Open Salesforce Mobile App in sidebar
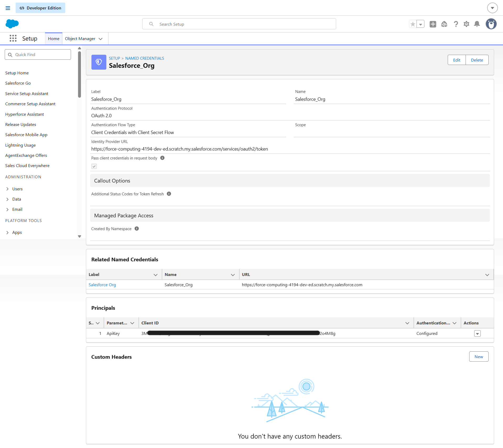The width and height of the screenshot is (503, 448). (x=26, y=135)
